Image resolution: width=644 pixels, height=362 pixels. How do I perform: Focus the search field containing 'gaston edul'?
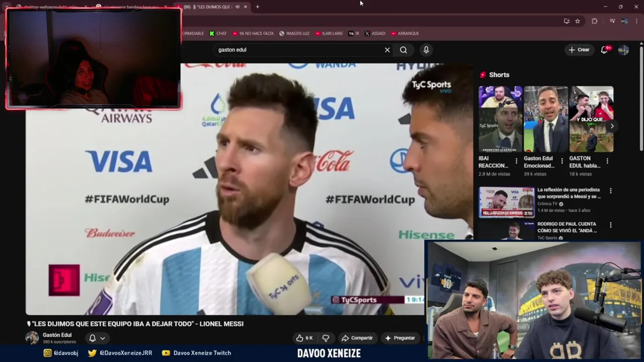[299, 50]
